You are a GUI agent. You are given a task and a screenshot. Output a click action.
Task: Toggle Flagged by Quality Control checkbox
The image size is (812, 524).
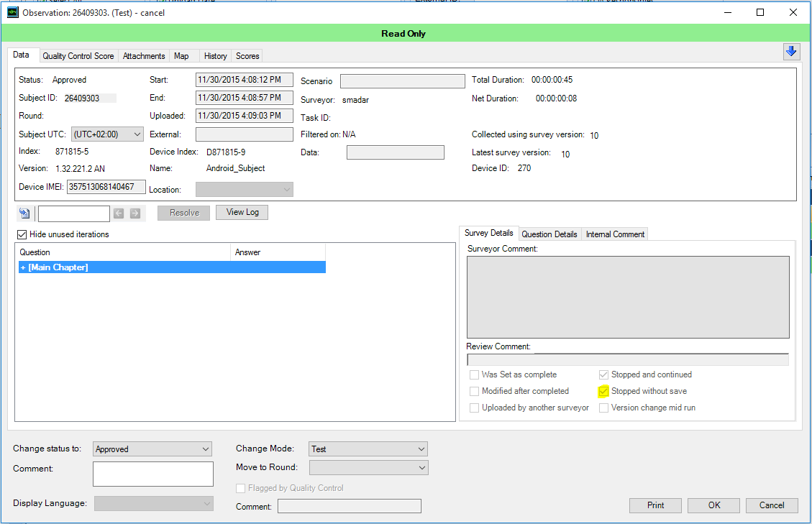click(x=240, y=488)
